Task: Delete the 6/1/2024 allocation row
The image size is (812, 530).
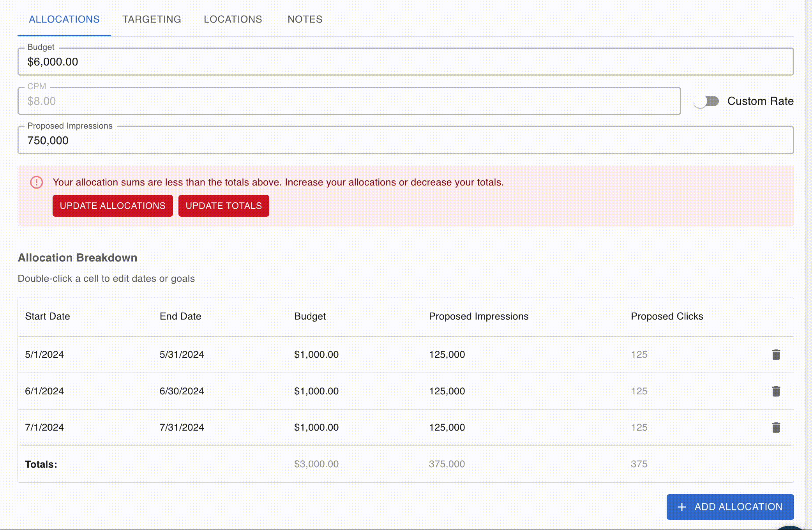Action: [776, 391]
